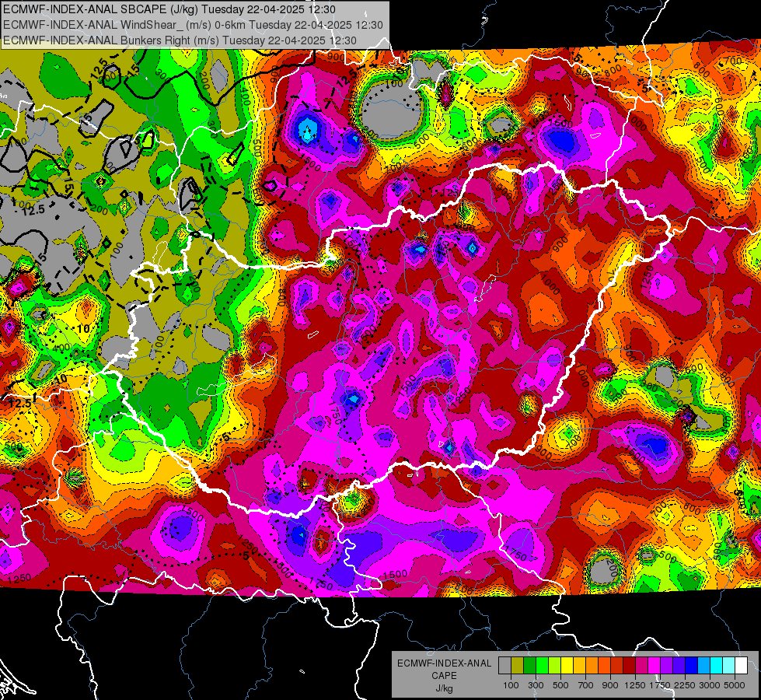Click the 500 tick label in legend
Image resolution: width=761 pixels, height=700 pixels.
(x=560, y=685)
